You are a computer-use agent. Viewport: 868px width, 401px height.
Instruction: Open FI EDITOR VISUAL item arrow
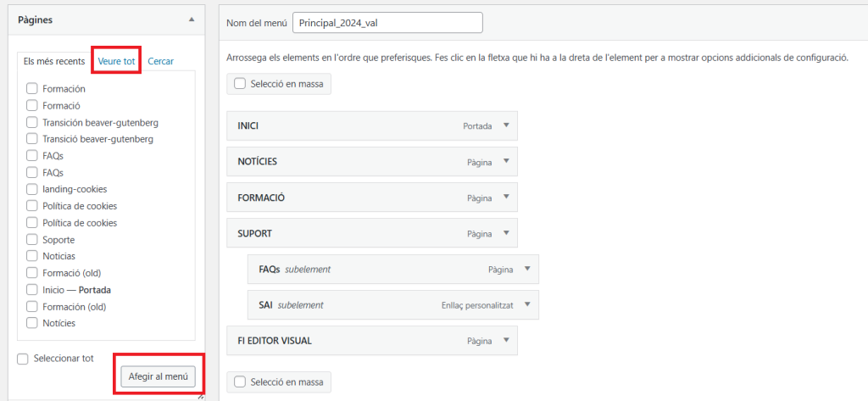506,340
